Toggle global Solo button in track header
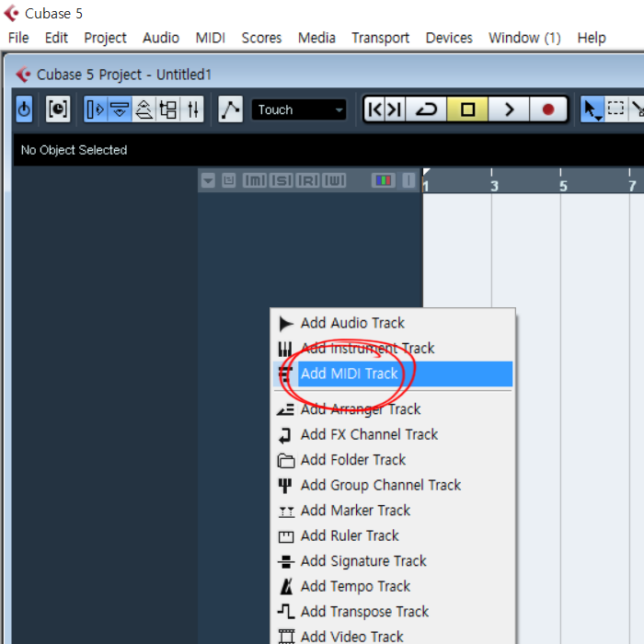Viewport: 644px width, 644px height. pos(282,180)
